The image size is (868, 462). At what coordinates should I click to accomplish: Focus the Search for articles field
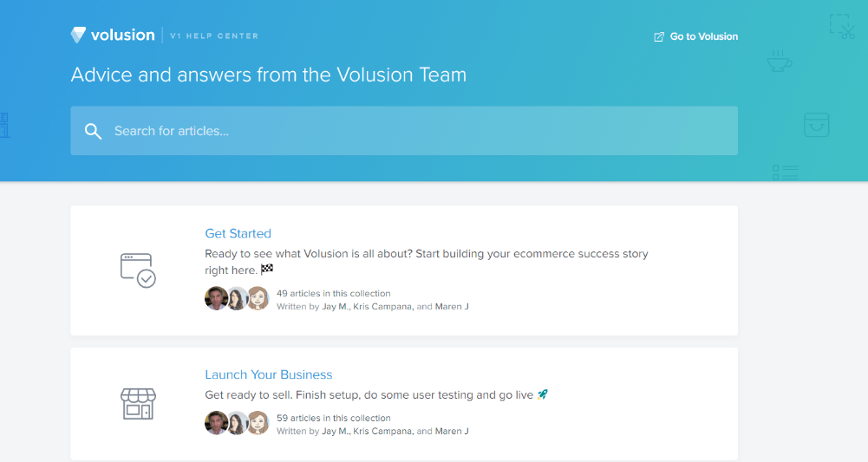pos(404,131)
